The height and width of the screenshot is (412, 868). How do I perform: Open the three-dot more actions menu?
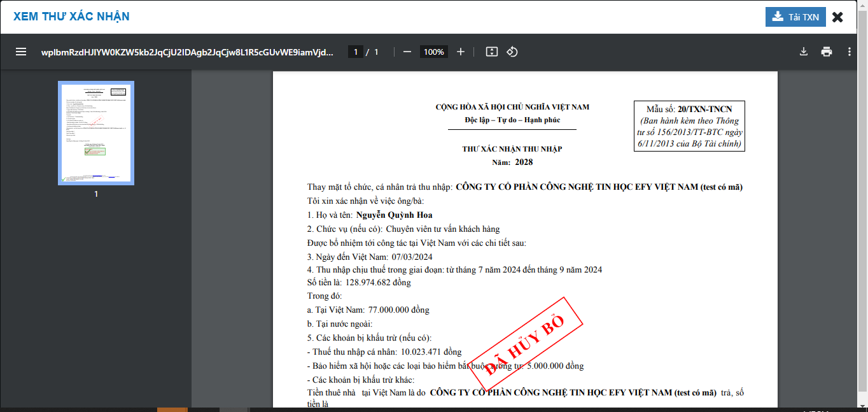(x=850, y=52)
